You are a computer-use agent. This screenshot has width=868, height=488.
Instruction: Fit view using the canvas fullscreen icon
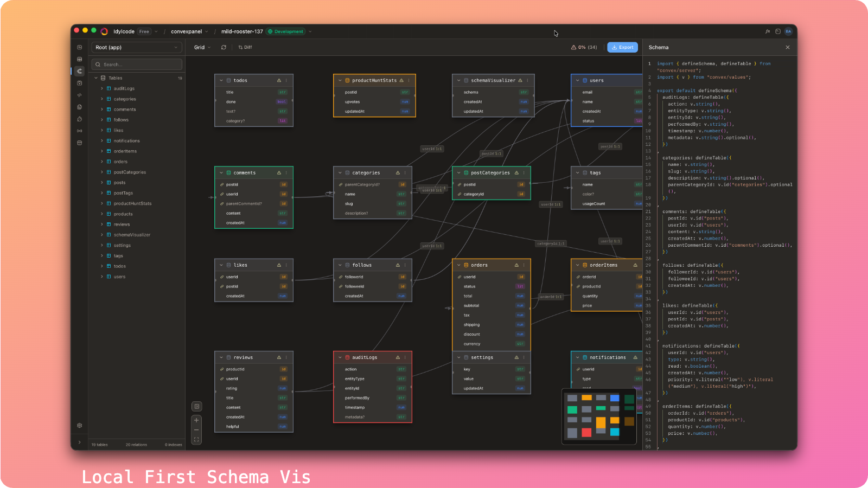pos(196,440)
